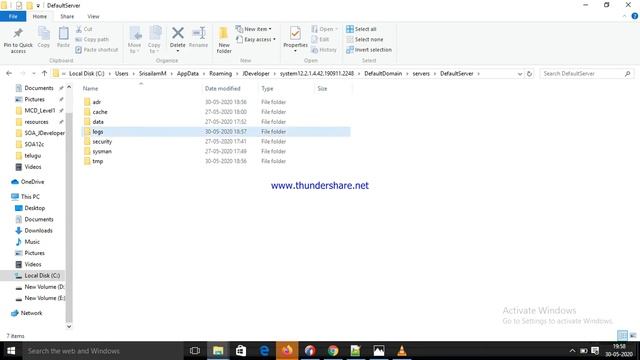Navigate to servers in address path
Screen dimensions: 640x360
[x=421, y=73]
